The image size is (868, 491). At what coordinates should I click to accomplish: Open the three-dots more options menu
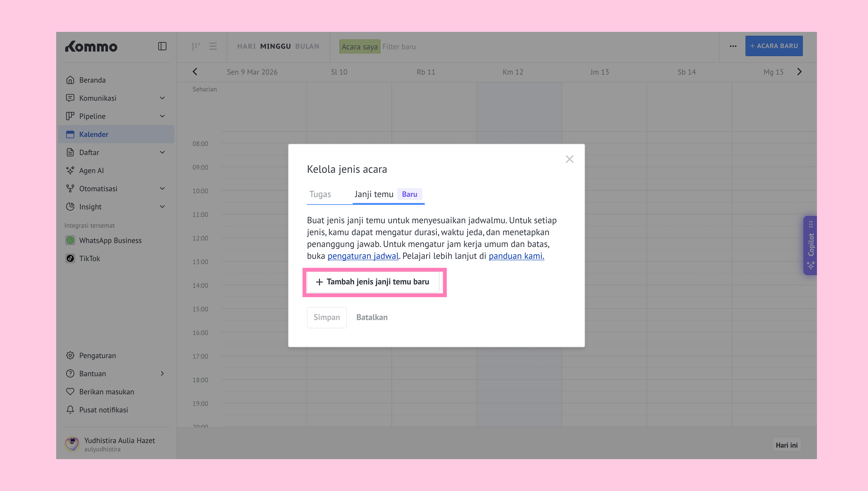click(733, 46)
